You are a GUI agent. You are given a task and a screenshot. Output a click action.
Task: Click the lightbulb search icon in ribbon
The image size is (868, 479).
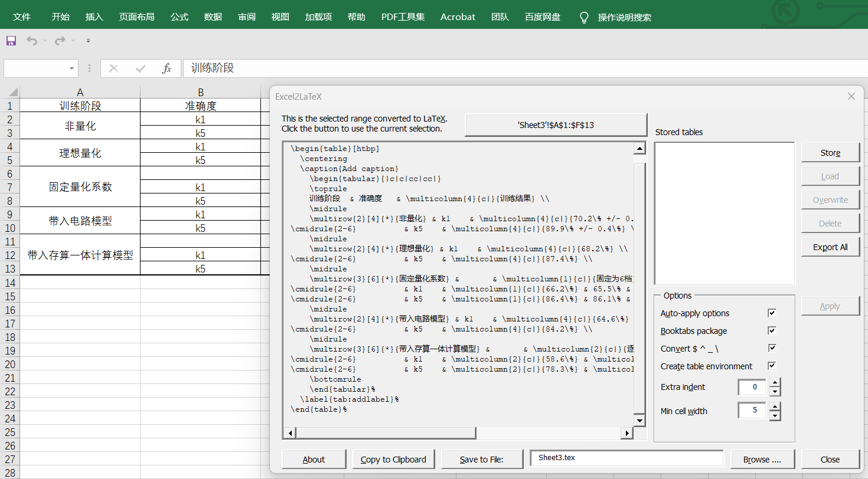[x=584, y=17]
